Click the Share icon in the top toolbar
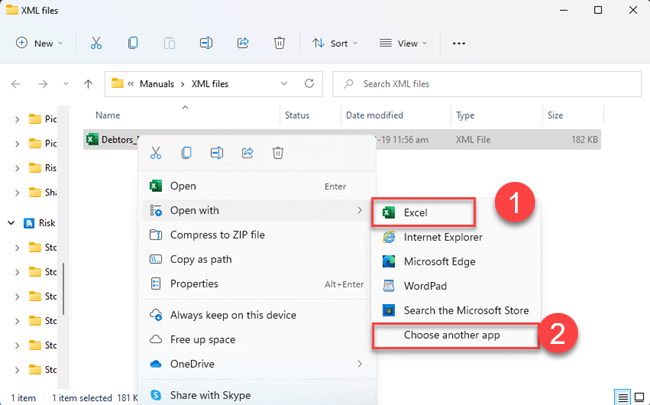Screen dimensions: 650x405 pyautogui.click(x=242, y=44)
